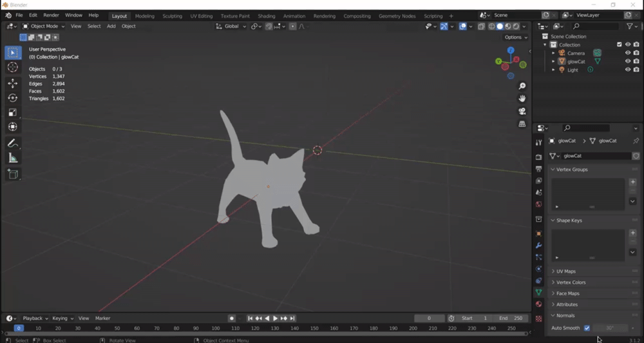This screenshot has height=343, width=644.
Task: Open Texture properties checker tab
Action: coord(539,318)
